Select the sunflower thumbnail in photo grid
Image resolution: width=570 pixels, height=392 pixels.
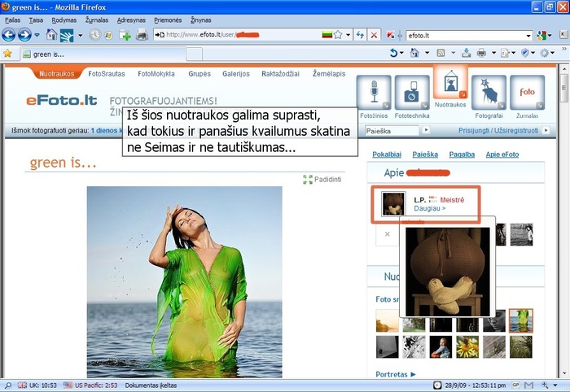pyautogui.click(x=467, y=347)
